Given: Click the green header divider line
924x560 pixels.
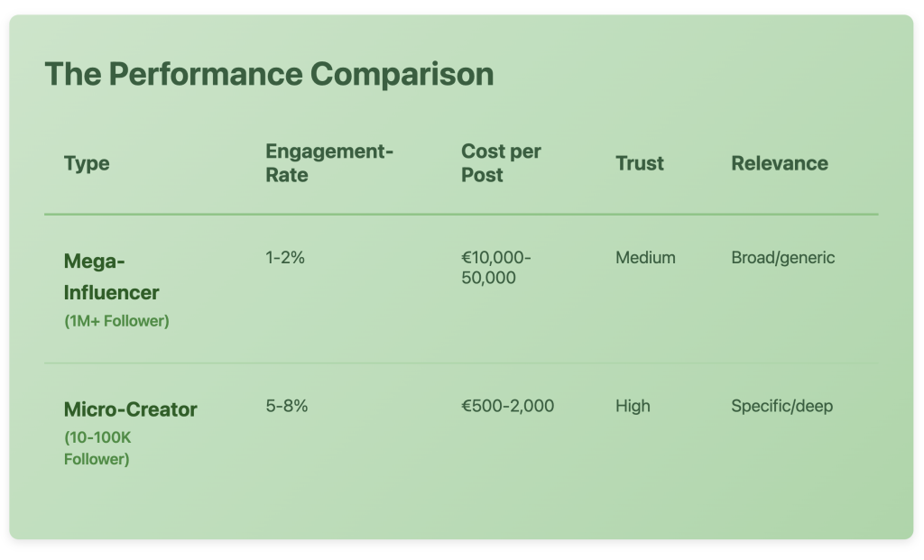Looking at the screenshot, I should point(460,215).
